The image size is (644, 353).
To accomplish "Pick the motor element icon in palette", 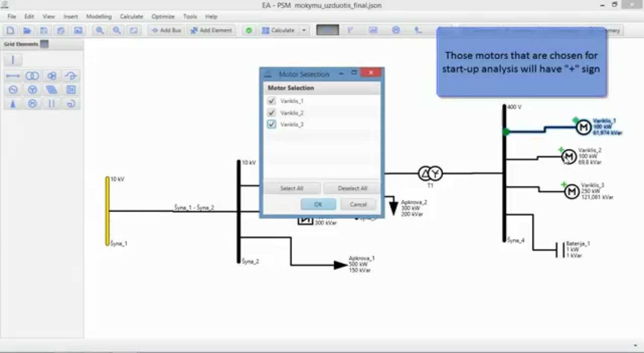I will tap(32, 104).
